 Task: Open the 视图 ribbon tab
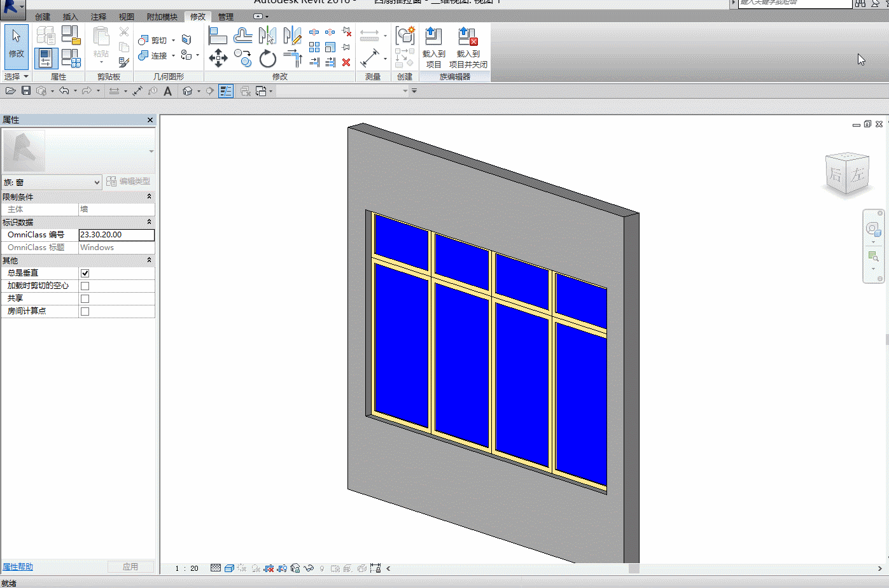126,17
